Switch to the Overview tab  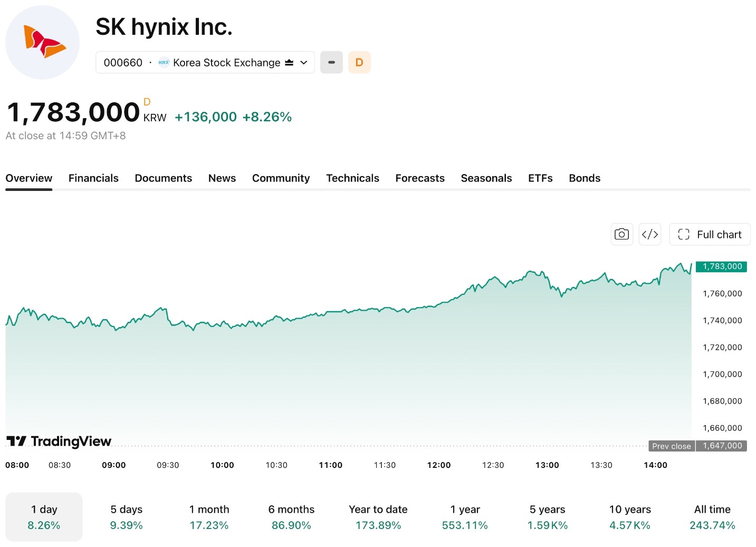pos(29,178)
